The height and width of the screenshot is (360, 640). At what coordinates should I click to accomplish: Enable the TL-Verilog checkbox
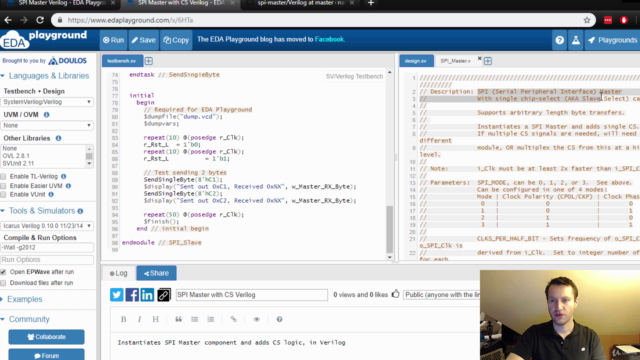coord(3,176)
